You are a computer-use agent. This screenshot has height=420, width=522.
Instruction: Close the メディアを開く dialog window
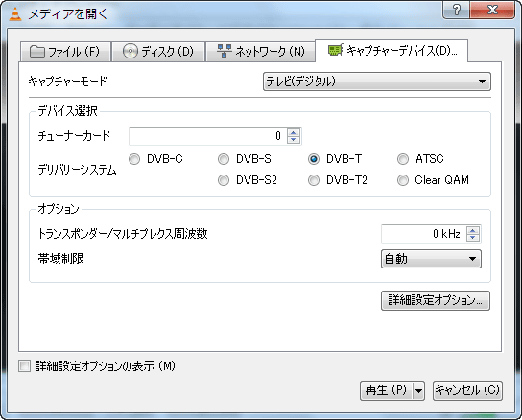(x=492, y=10)
